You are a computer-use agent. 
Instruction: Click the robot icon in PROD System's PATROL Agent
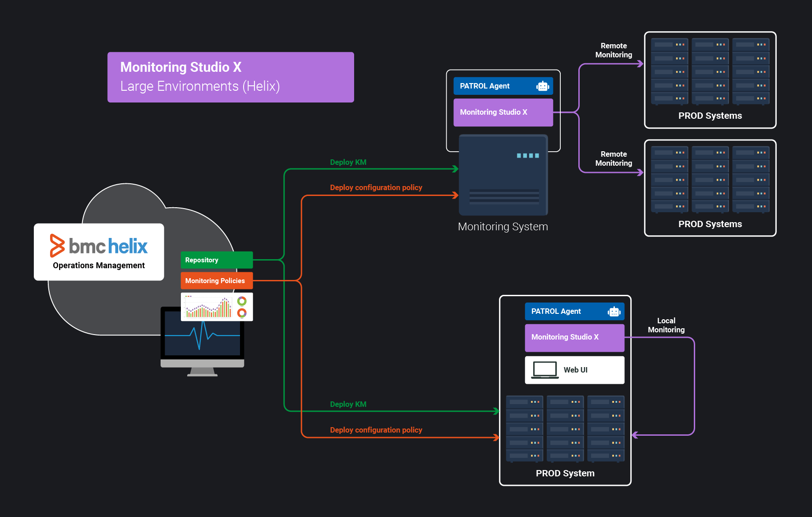tap(614, 312)
